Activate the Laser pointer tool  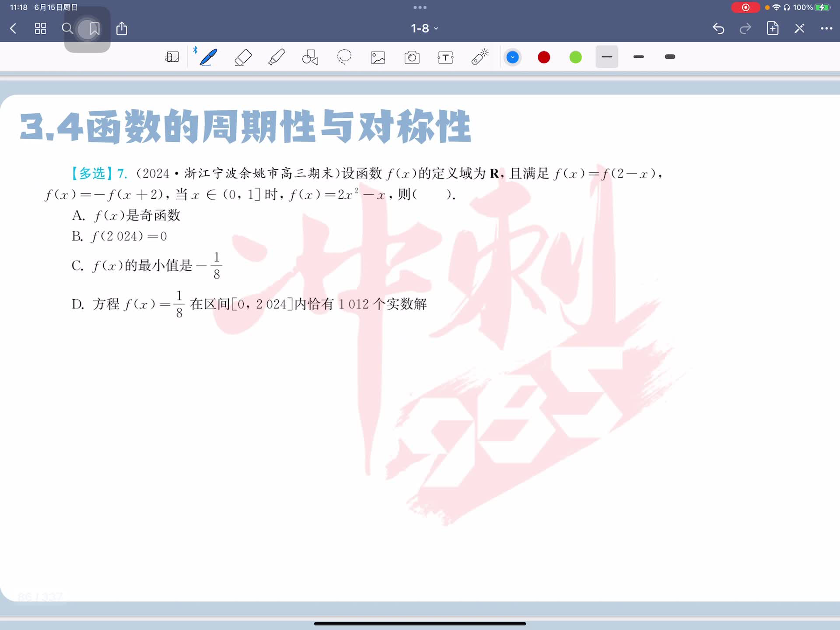479,57
